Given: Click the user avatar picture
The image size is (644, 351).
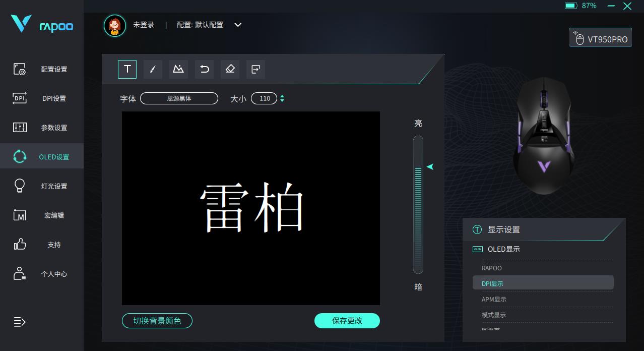Looking at the screenshot, I should click(115, 25).
